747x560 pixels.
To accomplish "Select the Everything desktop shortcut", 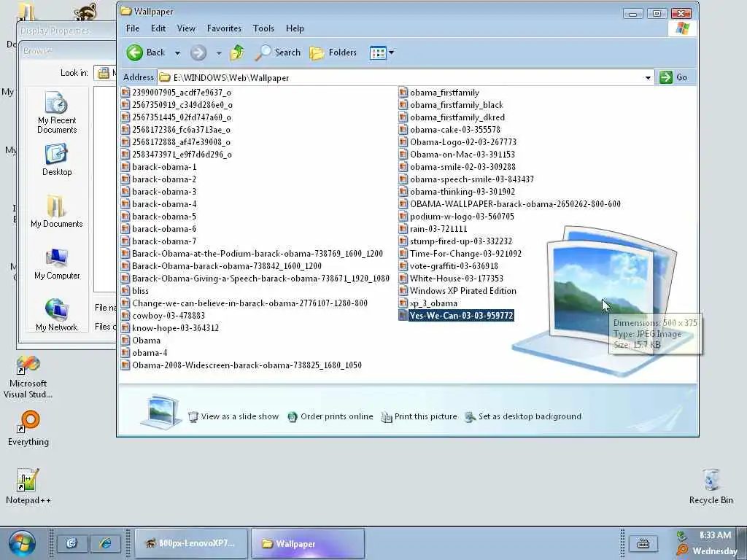I will tap(28, 429).
